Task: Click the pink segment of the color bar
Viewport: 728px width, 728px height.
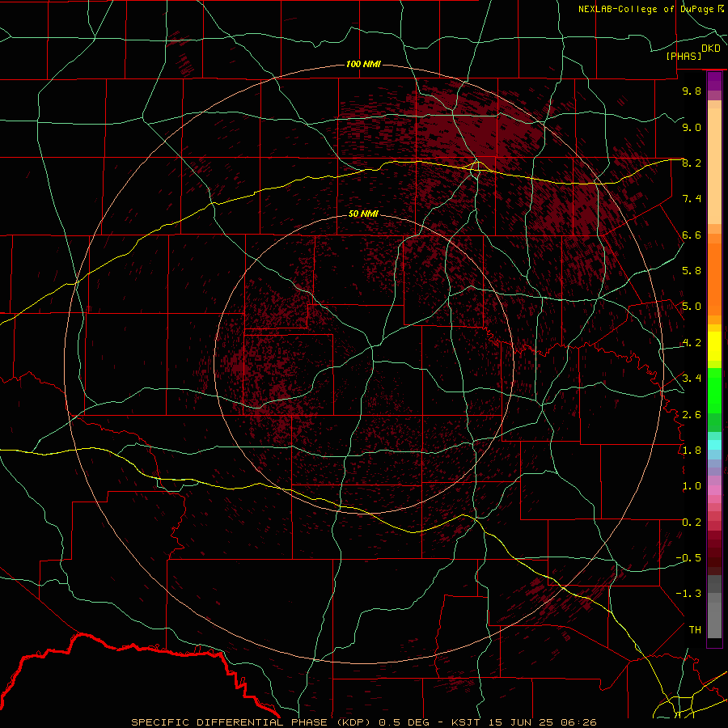Action: [714, 490]
